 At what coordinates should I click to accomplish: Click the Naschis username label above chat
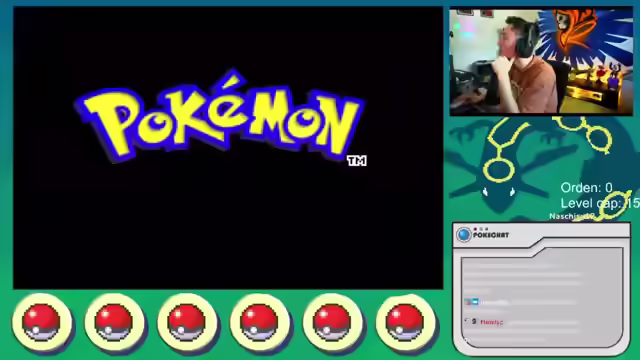click(571, 216)
